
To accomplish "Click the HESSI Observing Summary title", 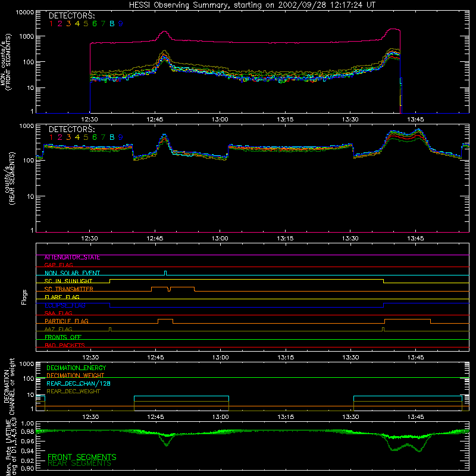I will point(252,5).
